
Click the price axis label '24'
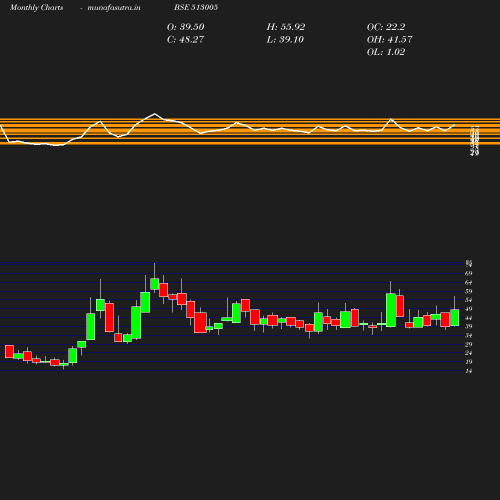[x=469, y=353]
